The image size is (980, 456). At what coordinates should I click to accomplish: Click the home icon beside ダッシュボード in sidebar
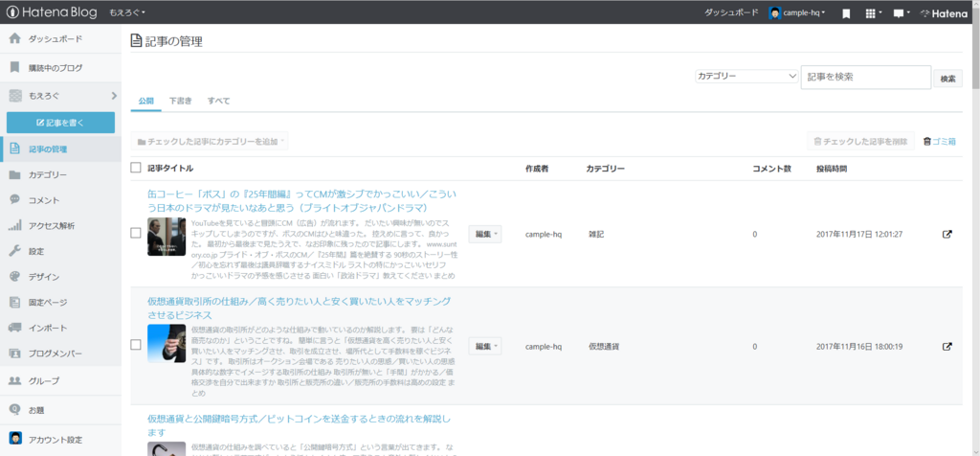click(x=15, y=38)
